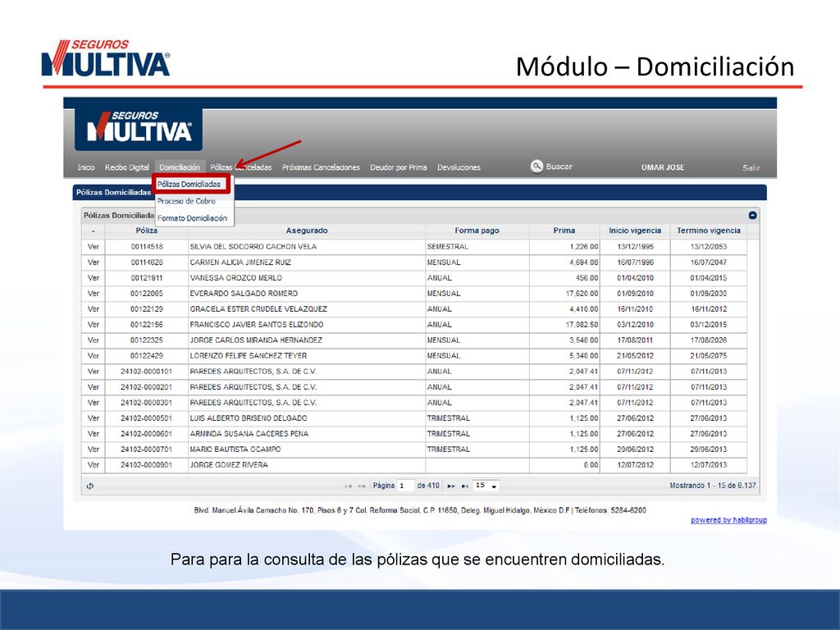Select LUIS ALBERTO BRISENO DELGADO cell

click(307, 418)
